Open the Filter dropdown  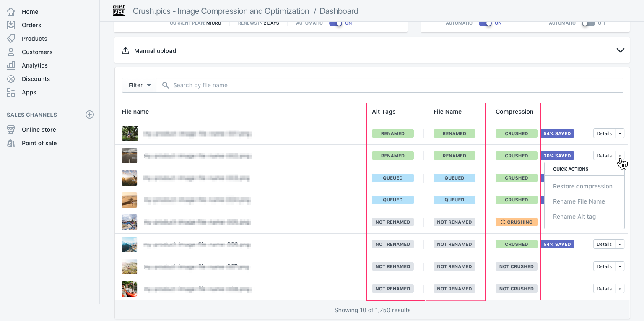139,85
